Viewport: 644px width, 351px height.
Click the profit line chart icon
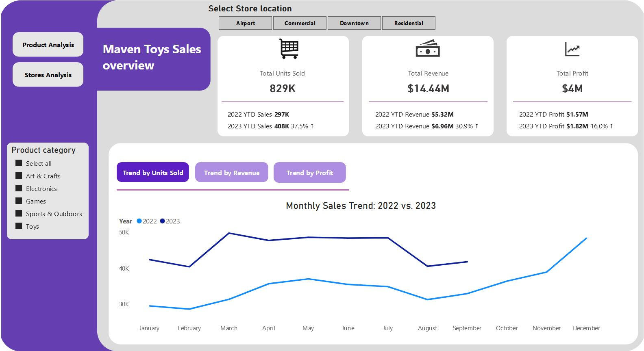pyautogui.click(x=572, y=50)
